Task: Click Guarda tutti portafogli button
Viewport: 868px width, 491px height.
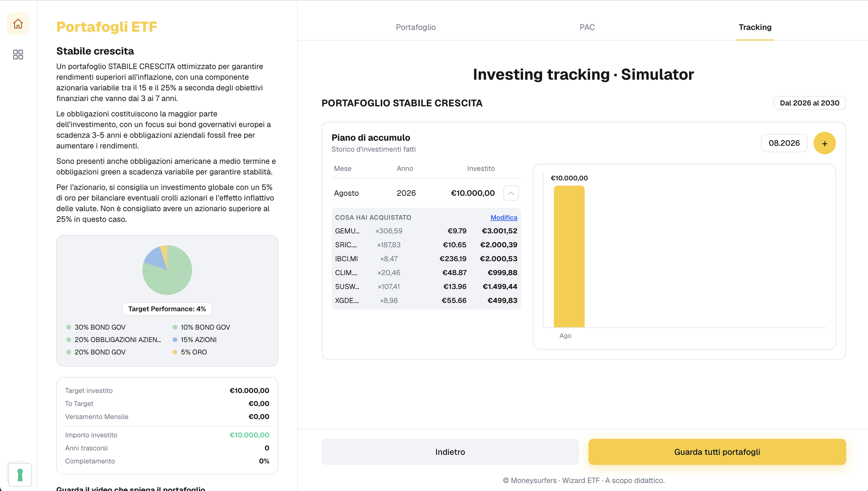Action: [717, 452]
